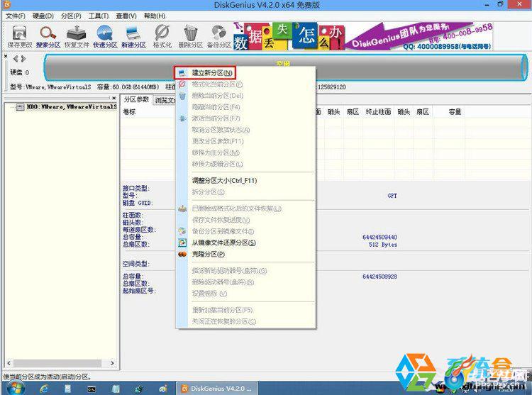Click the 卷标 column header

tap(129, 112)
